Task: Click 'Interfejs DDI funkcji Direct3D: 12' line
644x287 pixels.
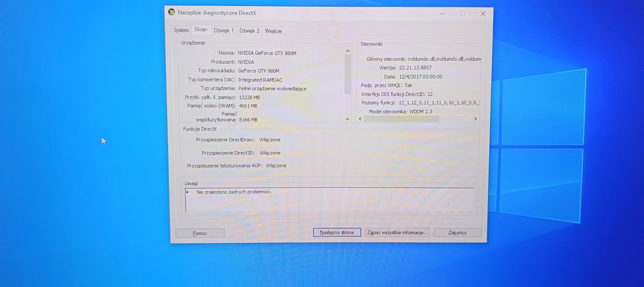Action: point(397,94)
